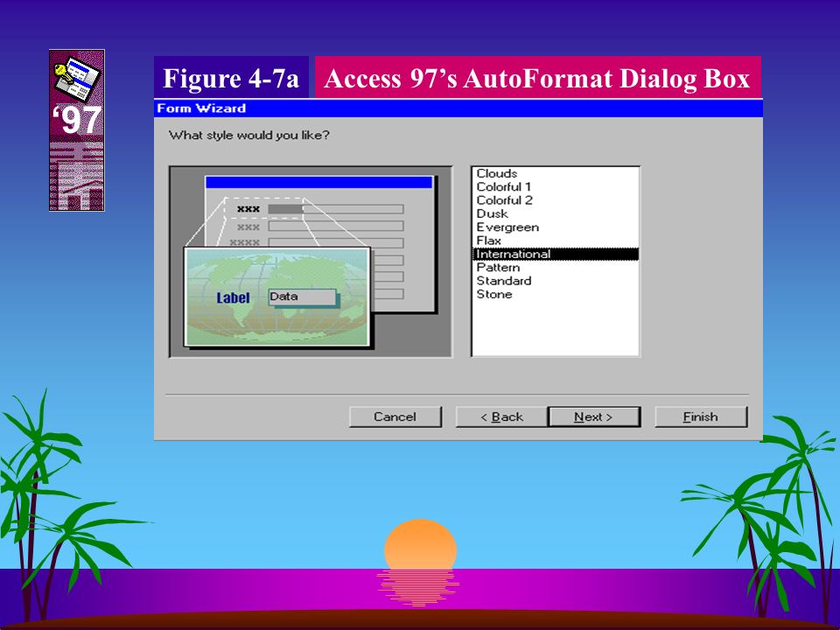The width and height of the screenshot is (840, 630).
Task: Select the Evergreen style
Action: 556,227
